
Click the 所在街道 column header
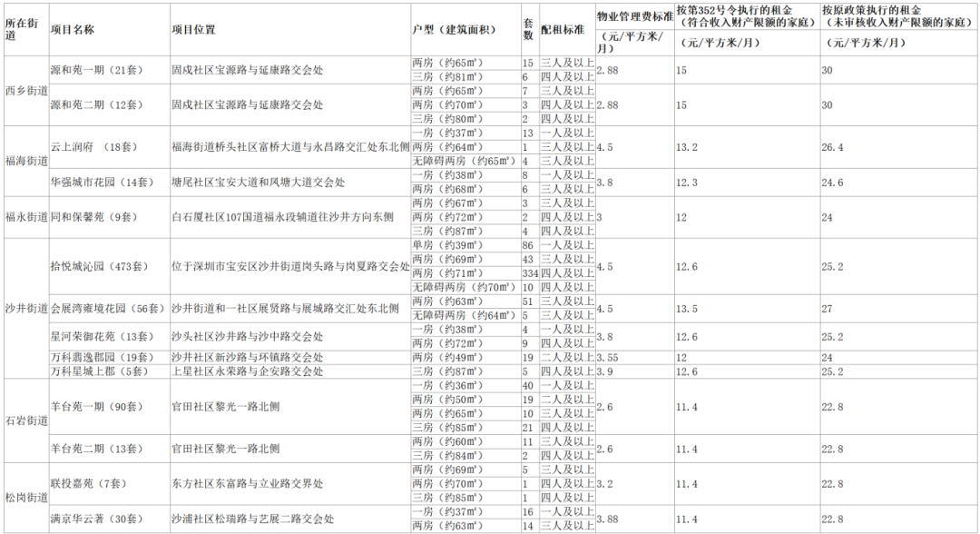pyautogui.click(x=24, y=29)
